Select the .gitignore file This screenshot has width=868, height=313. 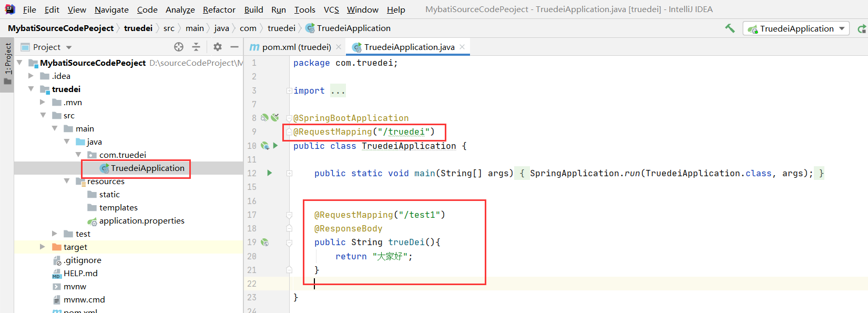click(x=77, y=260)
